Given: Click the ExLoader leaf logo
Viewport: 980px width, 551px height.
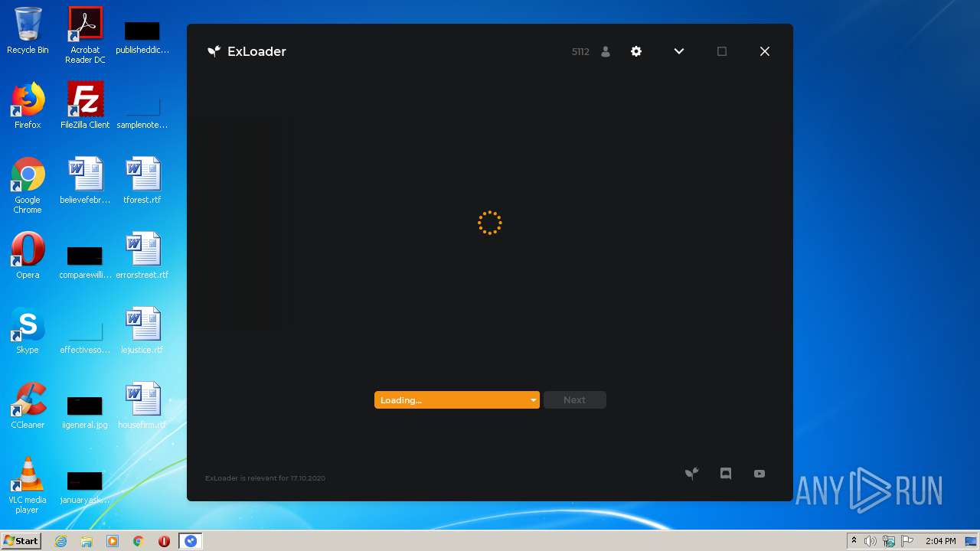Looking at the screenshot, I should point(214,51).
